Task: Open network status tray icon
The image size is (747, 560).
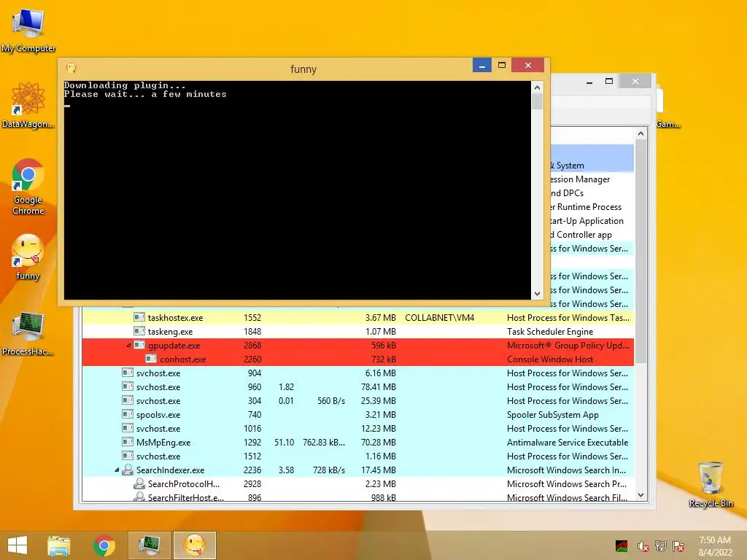Action: click(x=661, y=546)
